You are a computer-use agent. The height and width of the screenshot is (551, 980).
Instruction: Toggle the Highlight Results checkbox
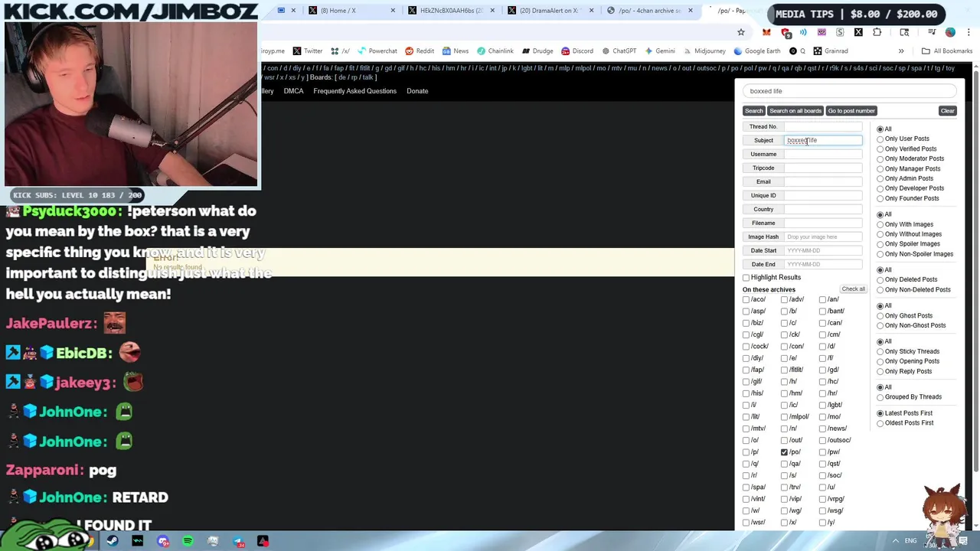tap(746, 277)
